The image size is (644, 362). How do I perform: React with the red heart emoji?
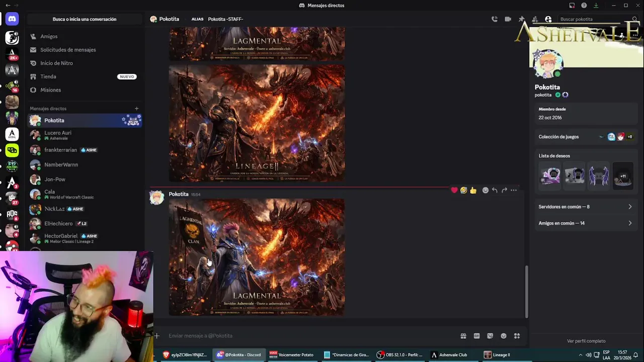coord(454,190)
